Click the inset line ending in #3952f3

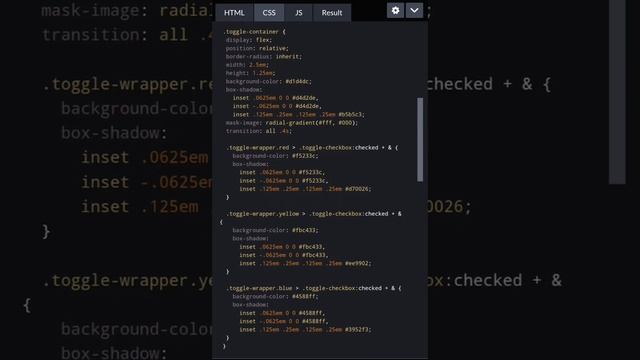305,330
